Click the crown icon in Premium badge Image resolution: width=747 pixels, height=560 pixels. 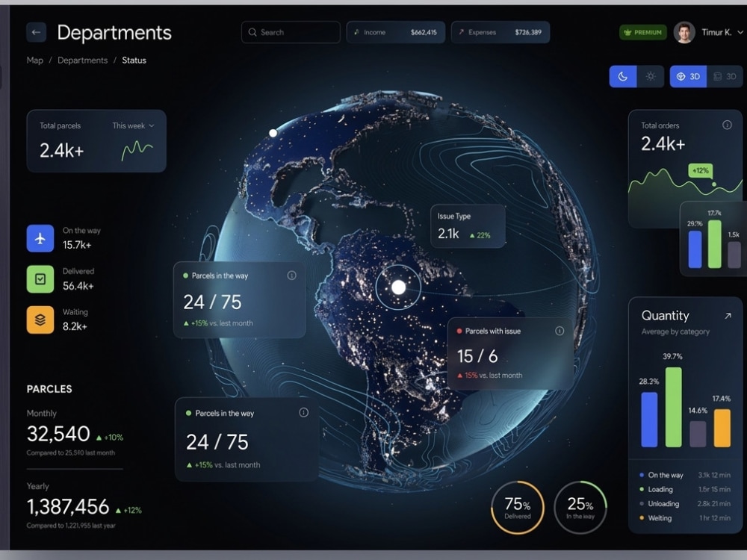pos(627,32)
